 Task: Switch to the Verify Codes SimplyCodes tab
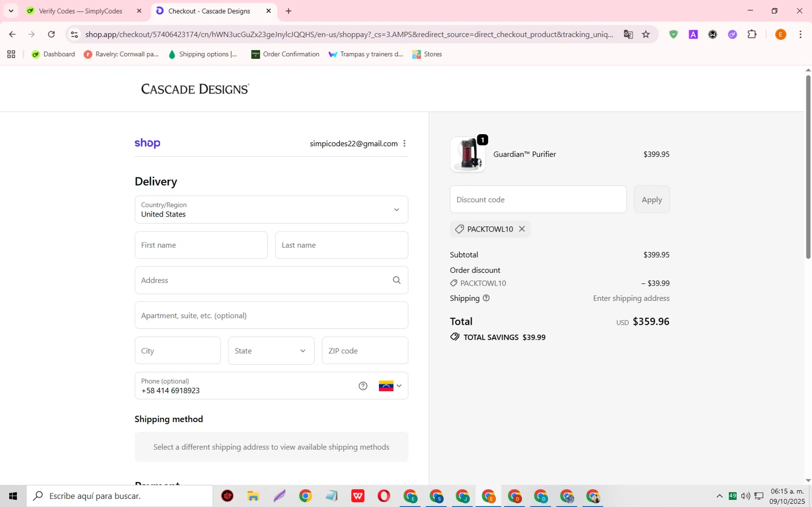pos(81,11)
